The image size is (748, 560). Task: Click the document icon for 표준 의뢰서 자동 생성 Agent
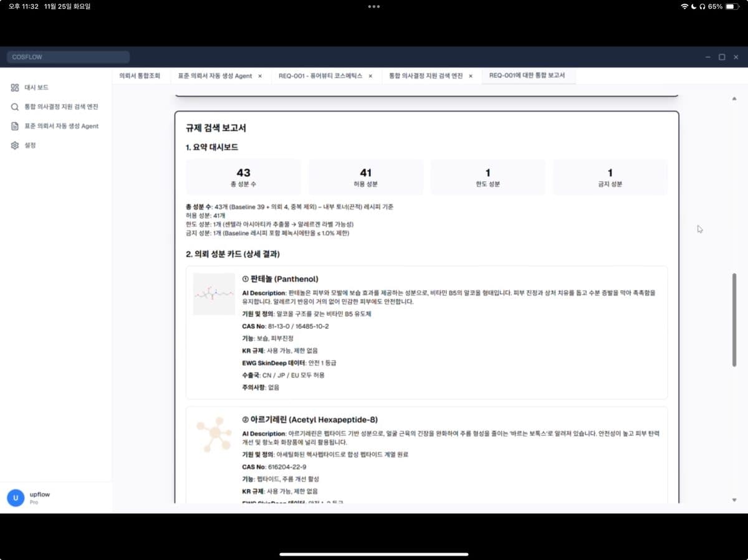[x=15, y=126]
